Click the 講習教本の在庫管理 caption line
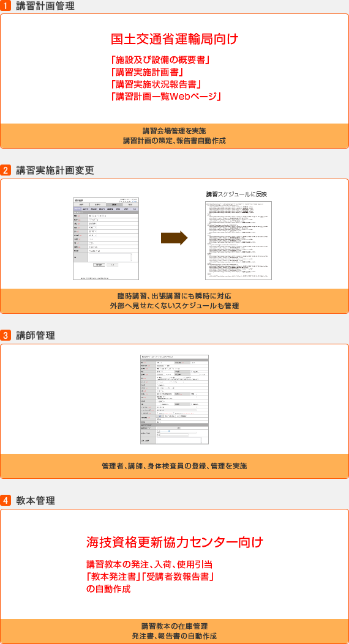349x644 pixels. [174, 626]
